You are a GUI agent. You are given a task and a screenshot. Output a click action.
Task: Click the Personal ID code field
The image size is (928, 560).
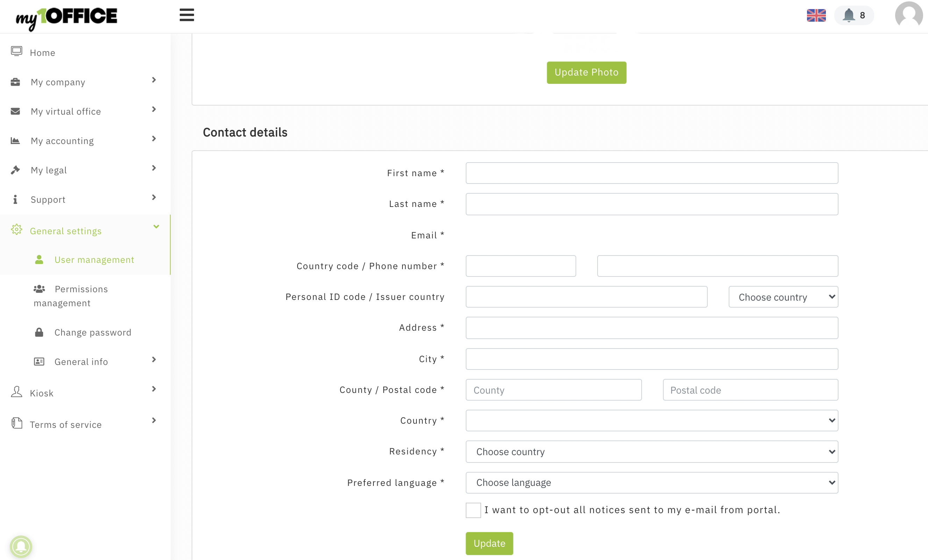[586, 297]
